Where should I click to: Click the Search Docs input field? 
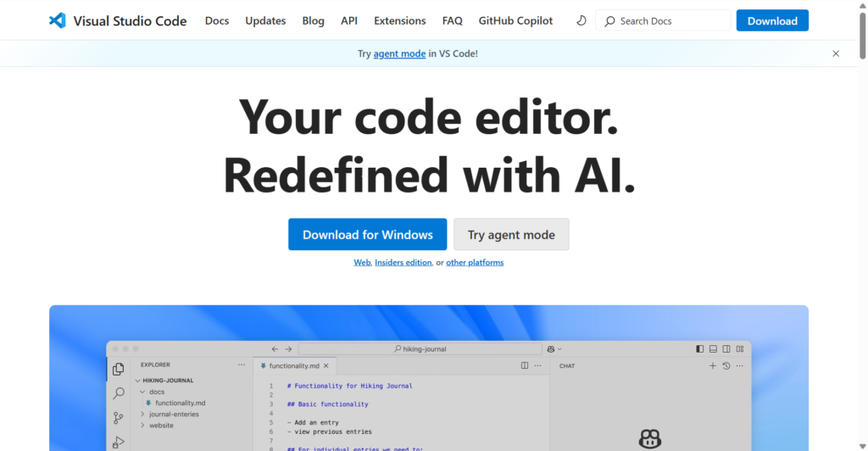point(663,21)
